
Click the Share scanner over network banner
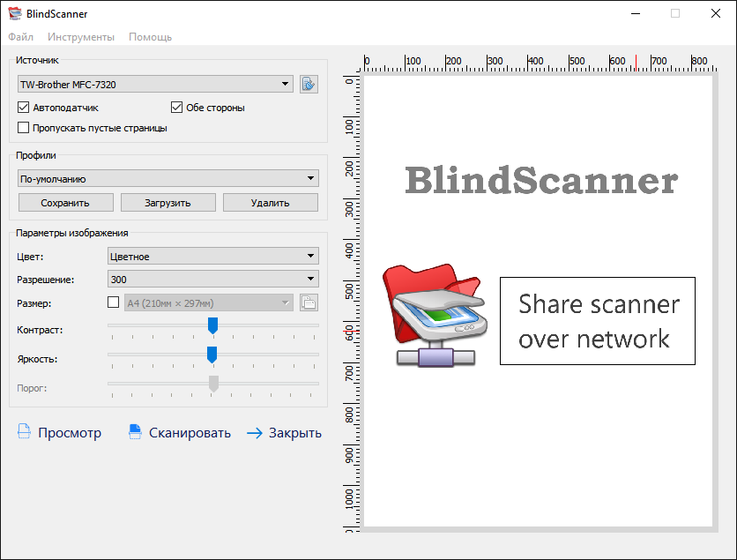[x=598, y=321]
